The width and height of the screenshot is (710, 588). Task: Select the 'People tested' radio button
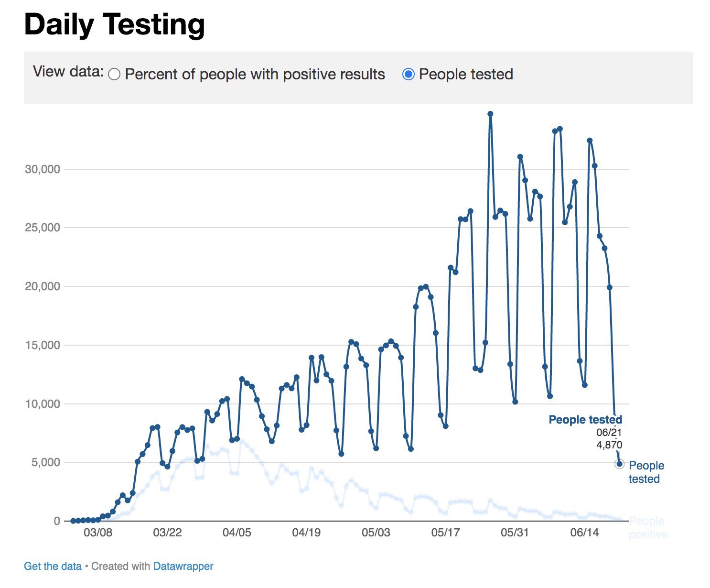point(408,74)
